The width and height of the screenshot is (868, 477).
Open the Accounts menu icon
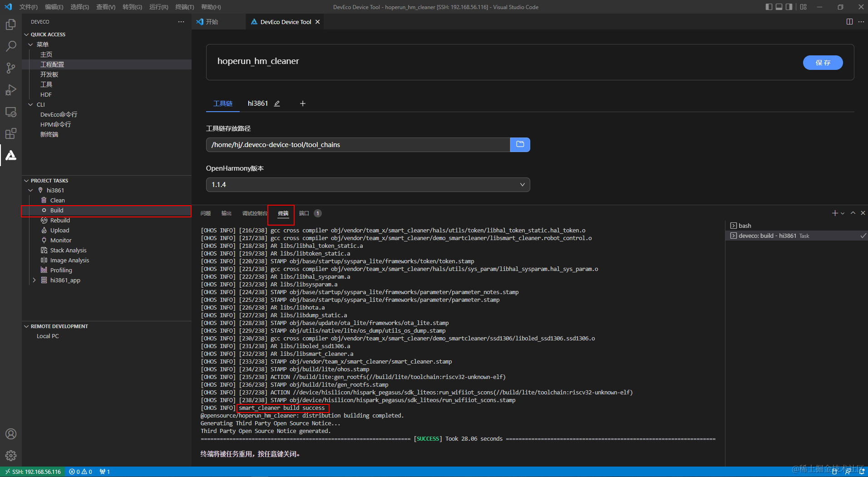[11, 434]
